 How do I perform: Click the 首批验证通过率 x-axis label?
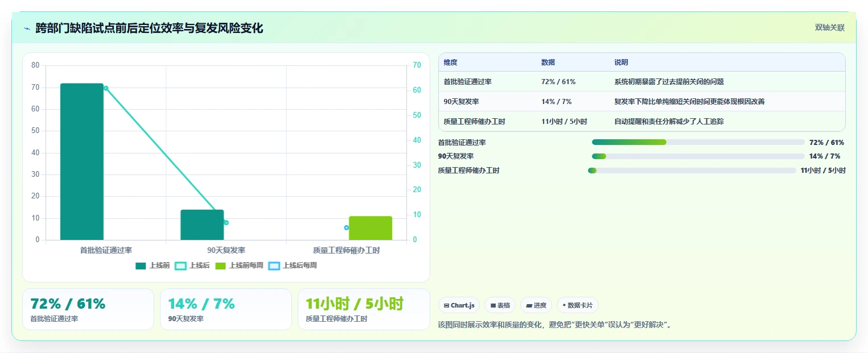106,250
